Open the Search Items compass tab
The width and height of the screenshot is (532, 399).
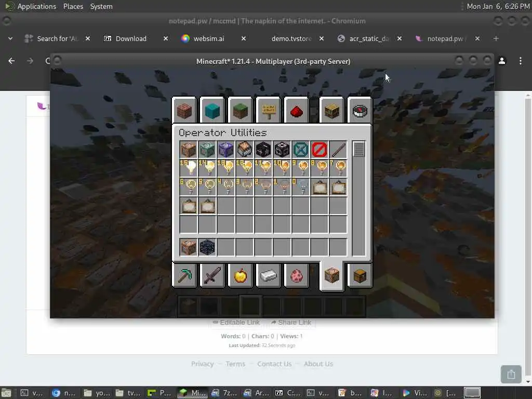pyautogui.click(x=360, y=110)
